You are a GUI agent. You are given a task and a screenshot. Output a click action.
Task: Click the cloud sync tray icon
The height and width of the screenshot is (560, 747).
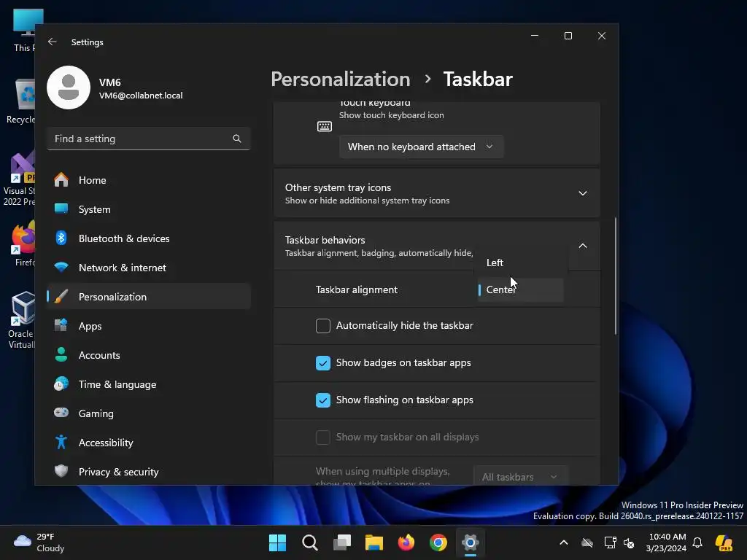click(x=587, y=542)
